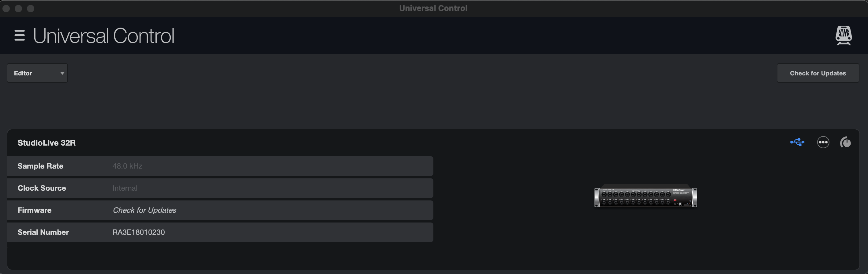Click the Sample Rate label
Screen dimensions: 868x274
40,166
